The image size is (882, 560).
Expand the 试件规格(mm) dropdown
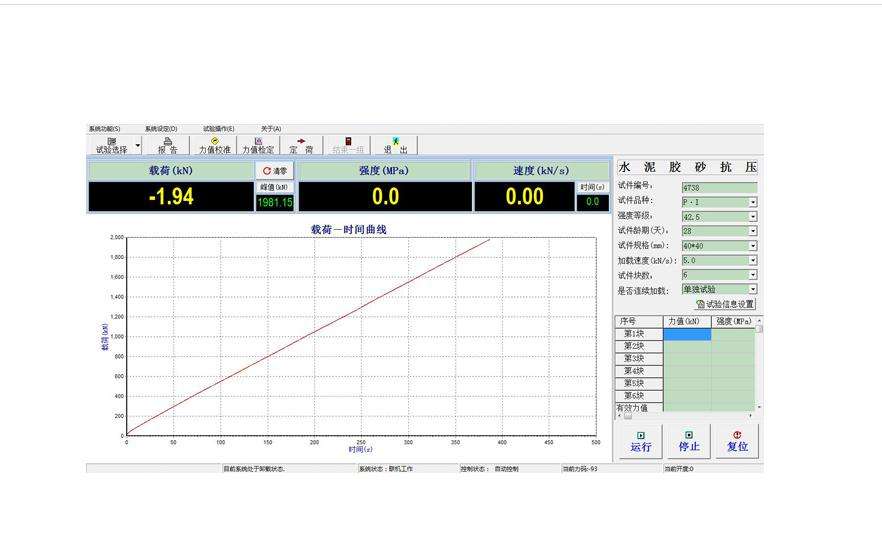pyautogui.click(x=753, y=246)
